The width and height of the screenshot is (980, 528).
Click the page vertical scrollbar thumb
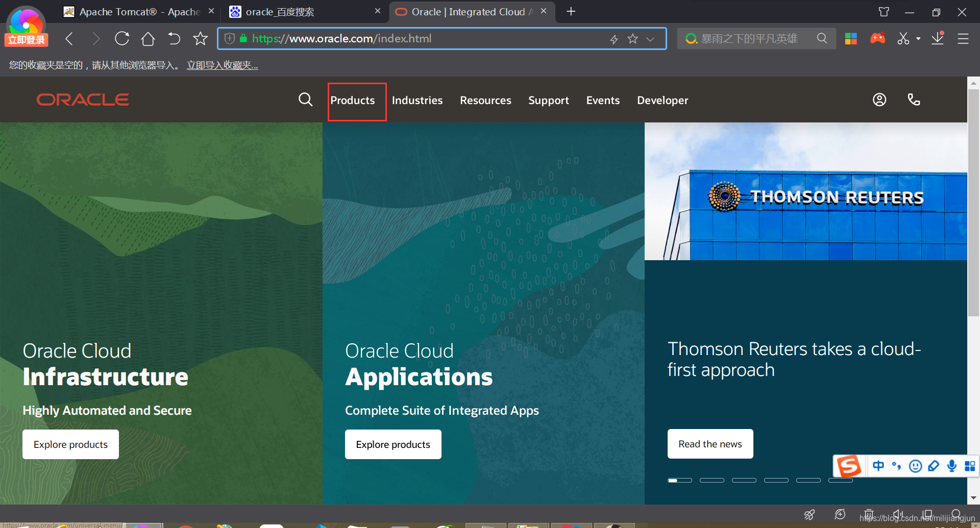(973, 203)
